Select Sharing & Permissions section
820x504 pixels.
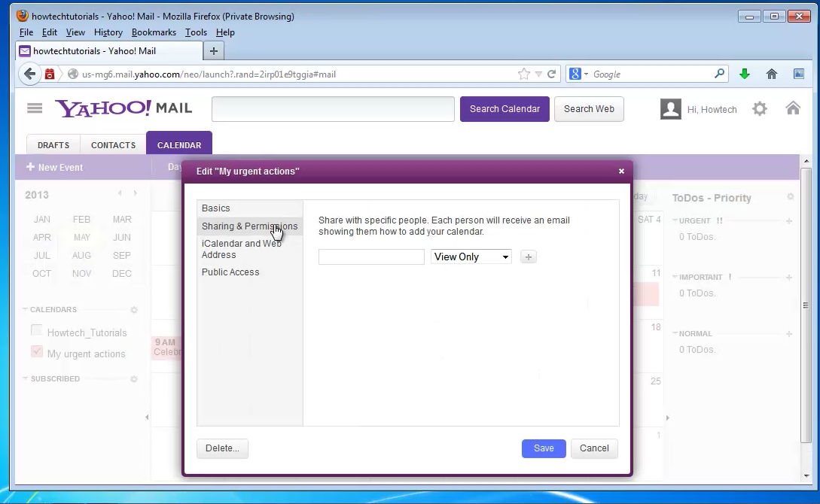pyautogui.click(x=250, y=226)
